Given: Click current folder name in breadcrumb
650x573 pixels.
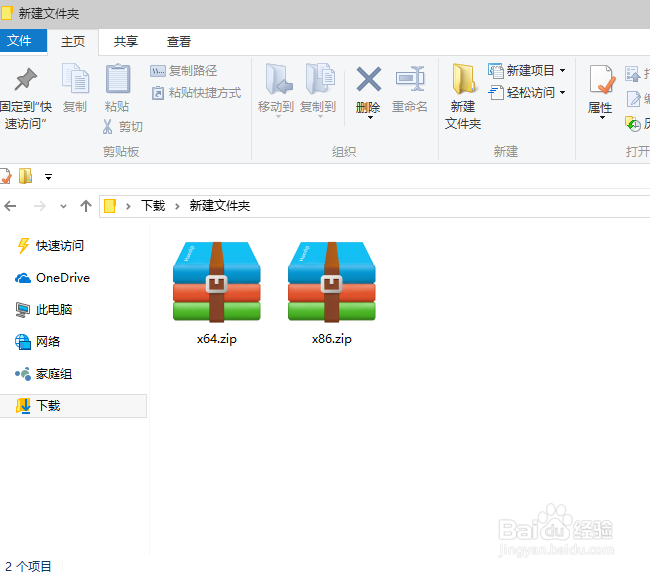Looking at the screenshot, I should click(x=220, y=206).
